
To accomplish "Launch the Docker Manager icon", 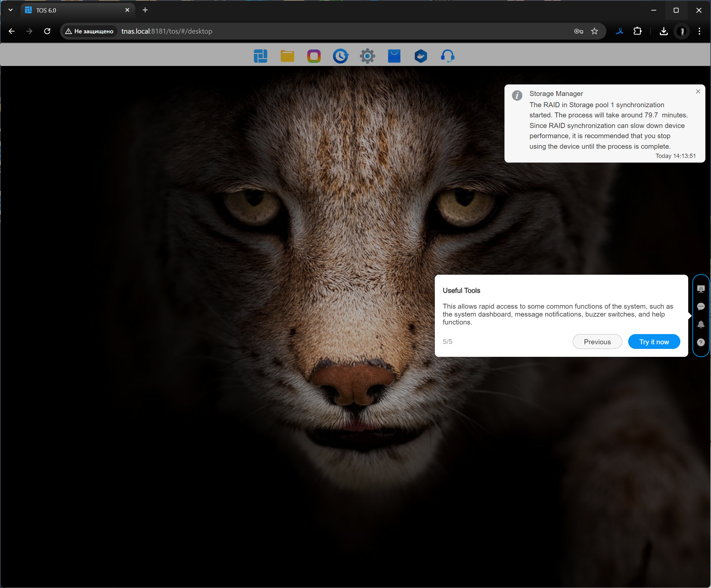I will [421, 56].
